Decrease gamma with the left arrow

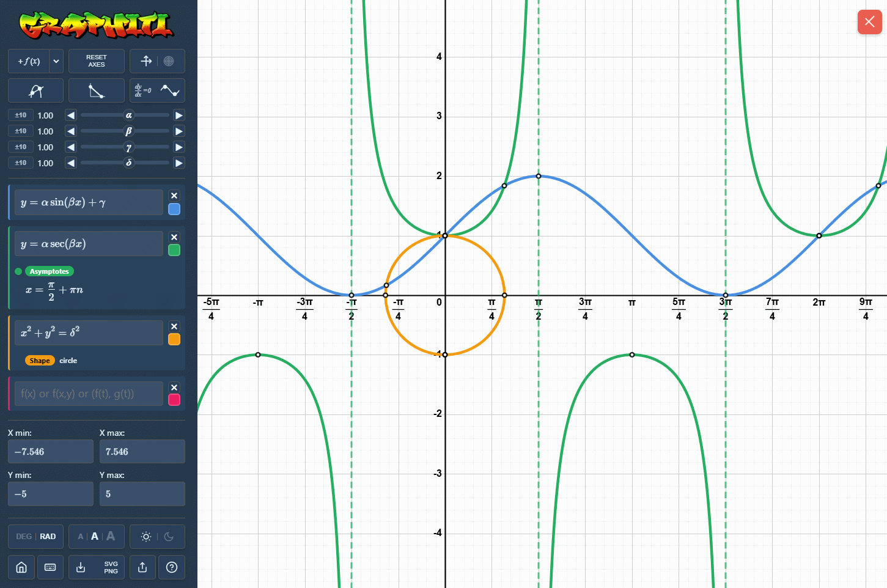(71, 147)
